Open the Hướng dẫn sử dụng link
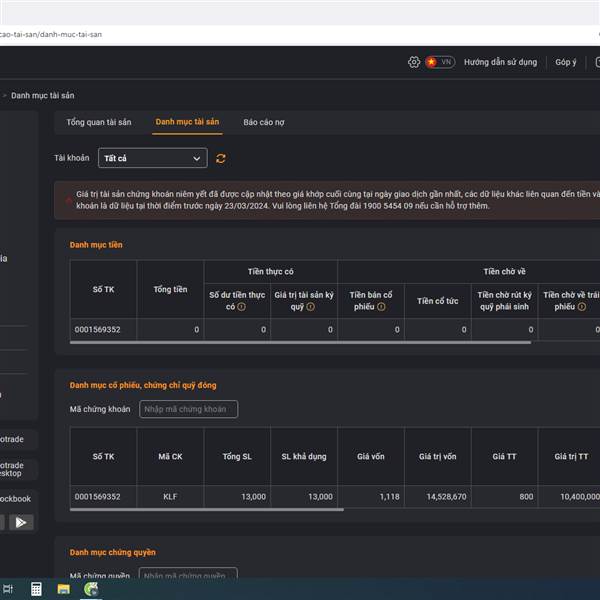Image resolution: width=600 pixels, height=600 pixels. click(x=501, y=62)
